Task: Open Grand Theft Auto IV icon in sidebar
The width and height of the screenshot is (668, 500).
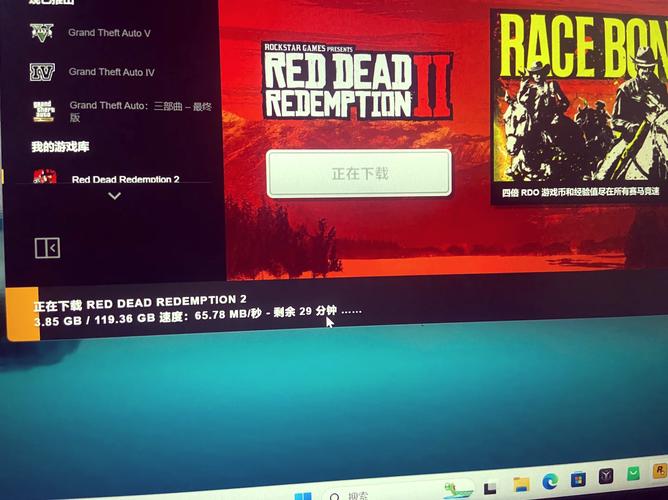Action: pos(42,72)
